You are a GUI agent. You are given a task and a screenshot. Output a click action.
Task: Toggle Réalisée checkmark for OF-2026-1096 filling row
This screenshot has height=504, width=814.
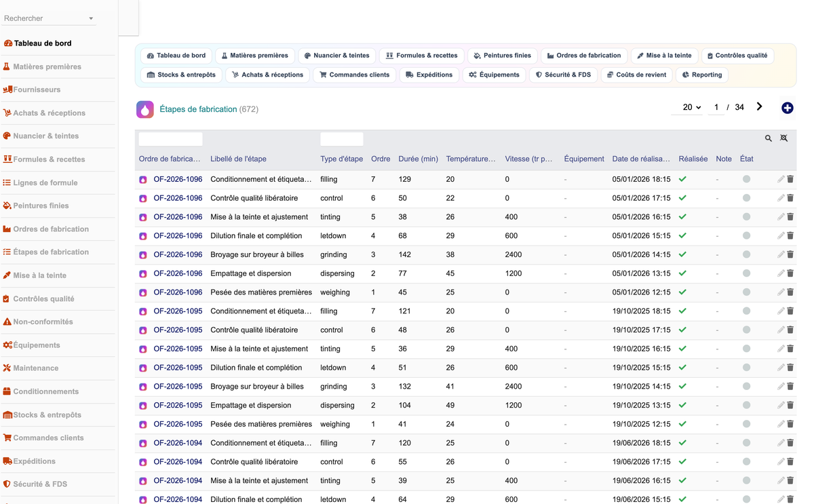pyautogui.click(x=682, y=179)
